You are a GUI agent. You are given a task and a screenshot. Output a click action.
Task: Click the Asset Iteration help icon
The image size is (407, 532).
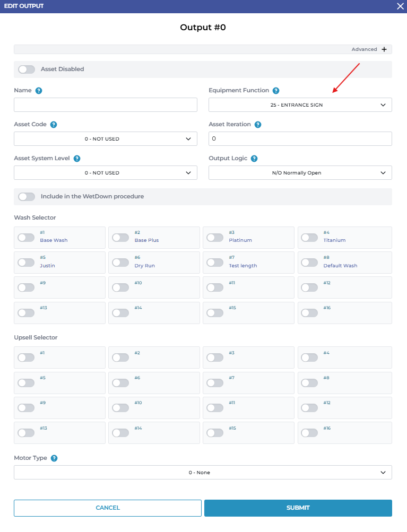258,125
